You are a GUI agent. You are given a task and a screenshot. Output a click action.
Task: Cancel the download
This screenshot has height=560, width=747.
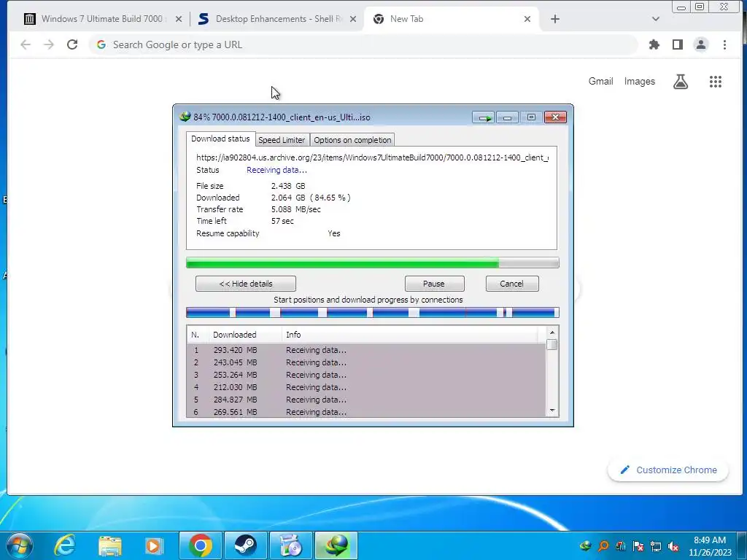click(511, 284)
